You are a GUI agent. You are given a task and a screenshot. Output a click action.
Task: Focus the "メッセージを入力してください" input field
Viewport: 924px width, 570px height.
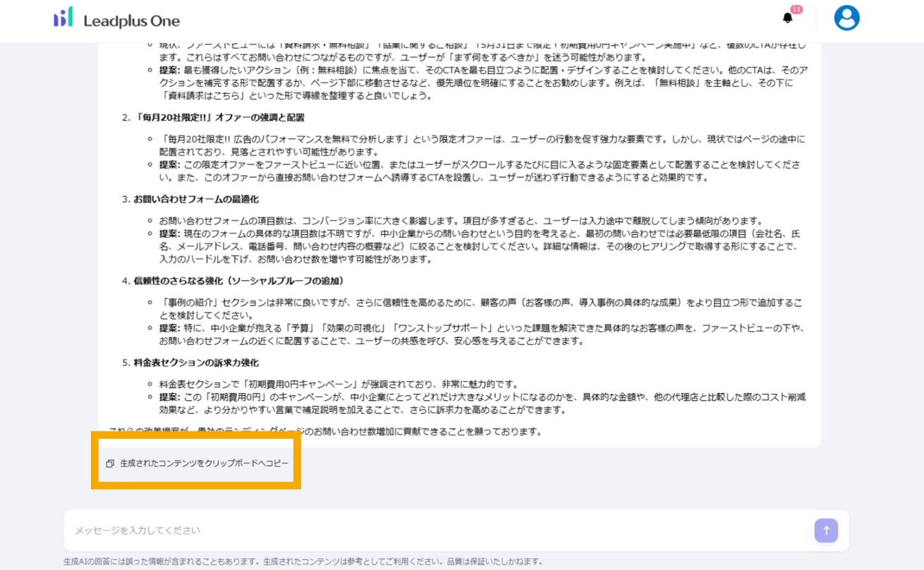(437, 530)
